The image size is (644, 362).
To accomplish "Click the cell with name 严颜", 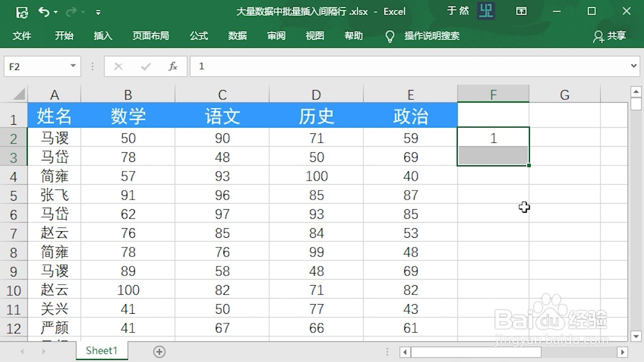I will tap(54, 328).
